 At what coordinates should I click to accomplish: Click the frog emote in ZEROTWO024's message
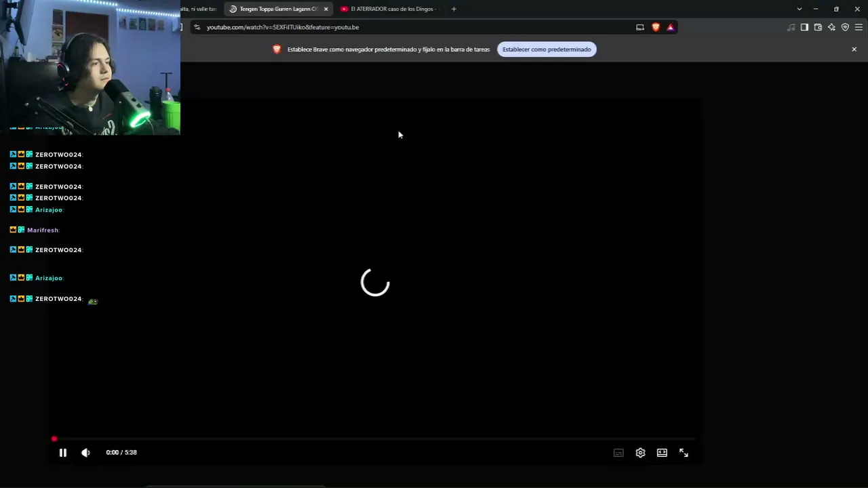pos(93,302)
